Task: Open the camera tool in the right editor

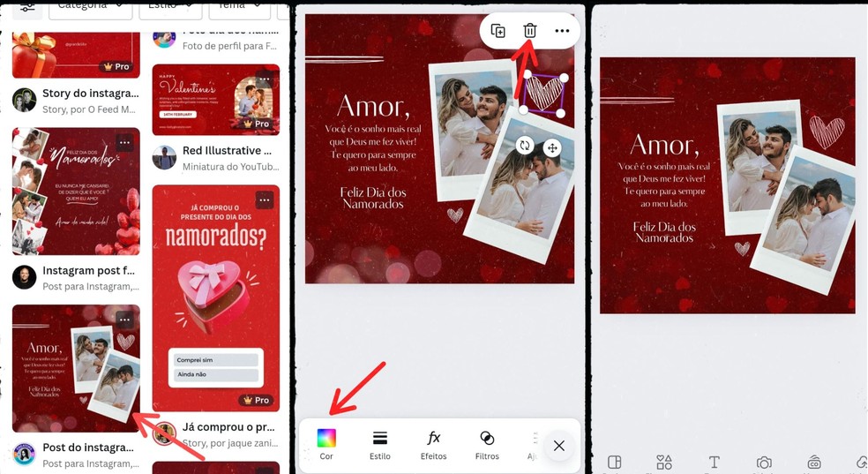Action: (764, 463)
